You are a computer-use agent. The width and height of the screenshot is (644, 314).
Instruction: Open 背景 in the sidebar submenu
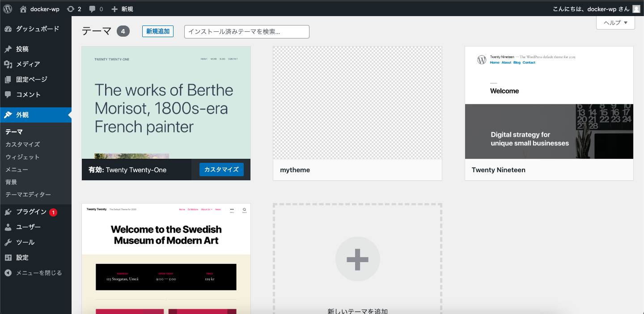click(11, 182)
